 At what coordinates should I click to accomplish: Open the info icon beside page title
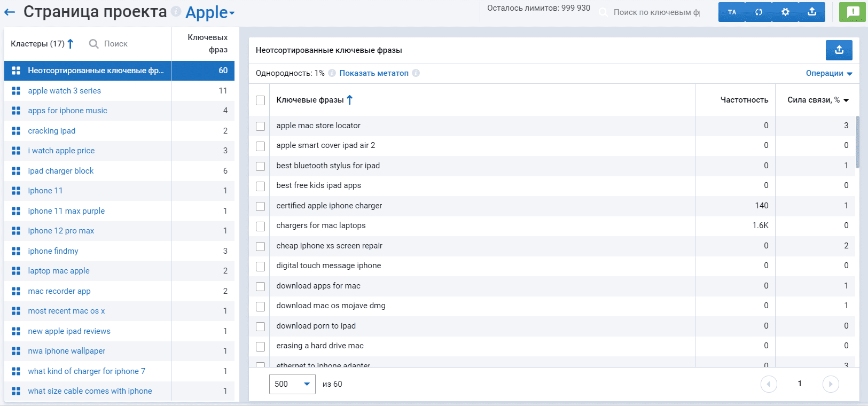pos(176,12)
